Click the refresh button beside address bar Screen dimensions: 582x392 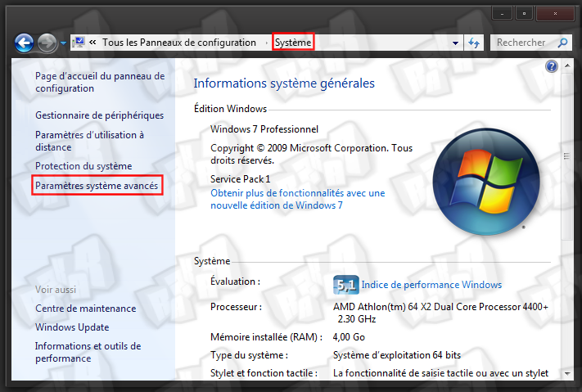pos(474,43)
